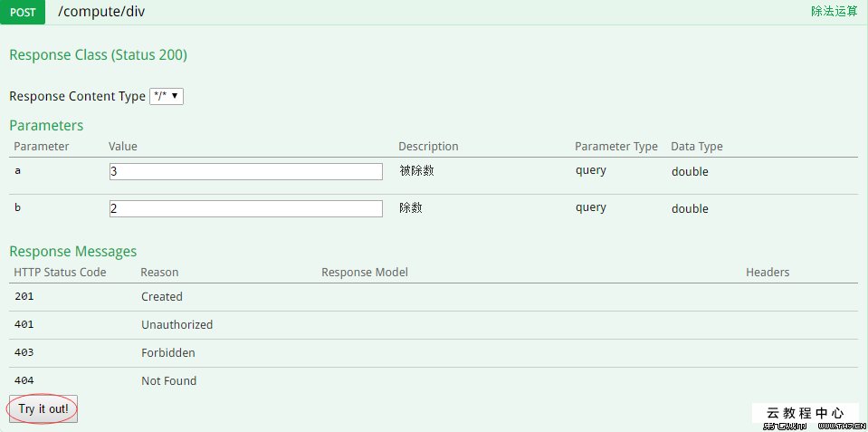The width and height of the screenshot is (868, 432).
Task: Click the 云教程中心 watermark logo
Action: pyautogui.click(x=805, y=414)
